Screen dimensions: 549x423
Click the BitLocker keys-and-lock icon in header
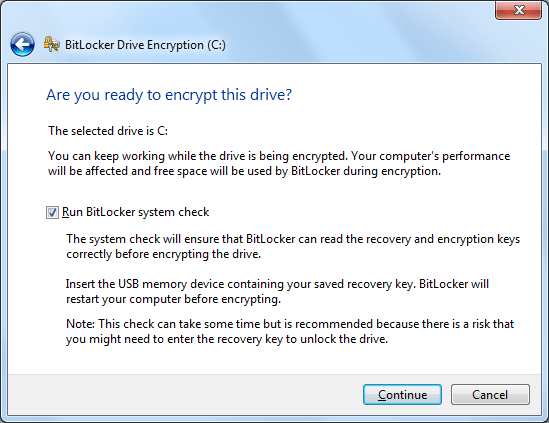51,44
